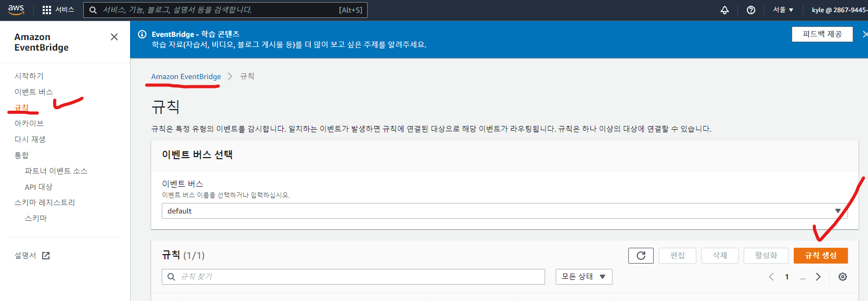Select 다시 재생 in sidebar

tap(30, 139)
